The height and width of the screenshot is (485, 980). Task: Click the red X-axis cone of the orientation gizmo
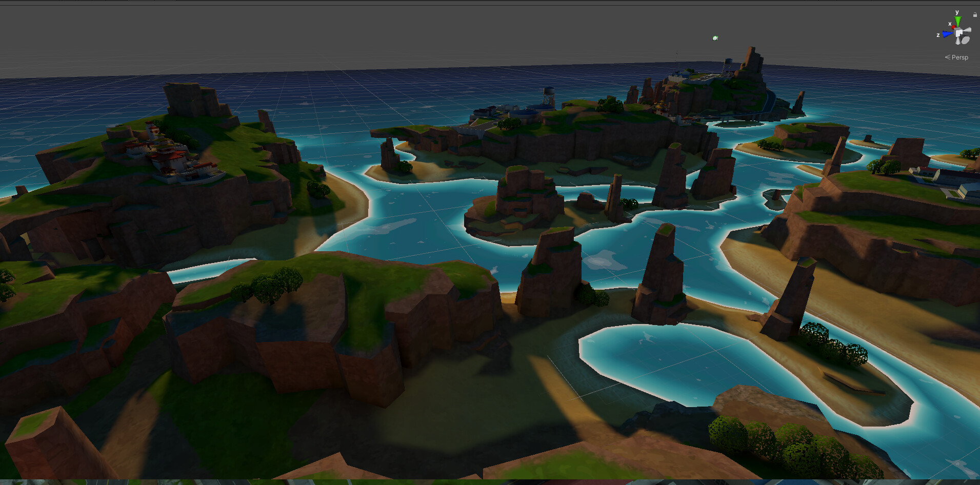(954, 27)
